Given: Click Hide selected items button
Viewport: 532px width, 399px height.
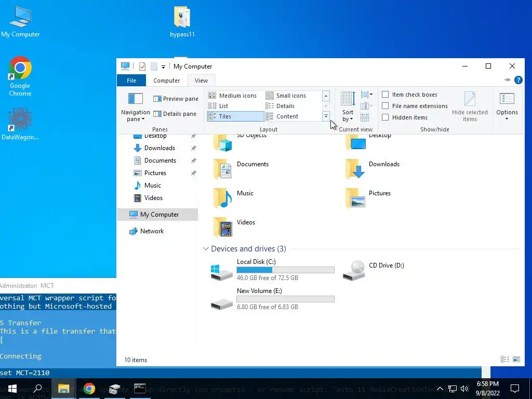Looking at the screenshot, I should (x=470, y=107).
